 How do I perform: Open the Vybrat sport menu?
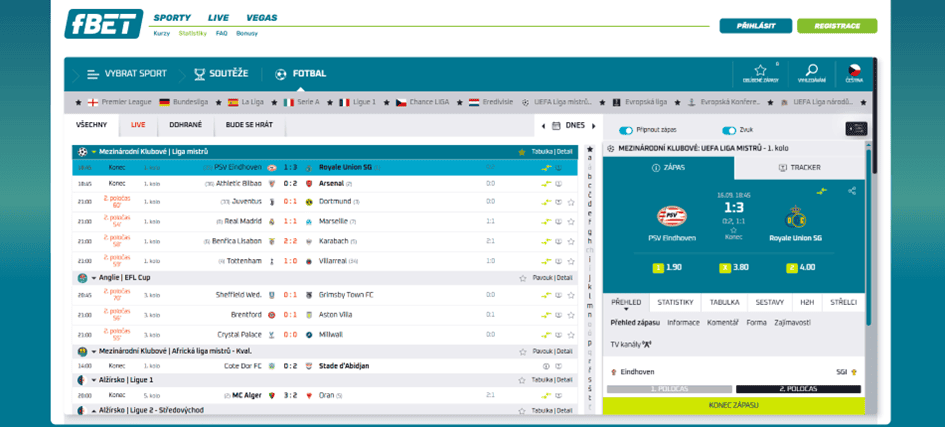[x=127, y=74]
